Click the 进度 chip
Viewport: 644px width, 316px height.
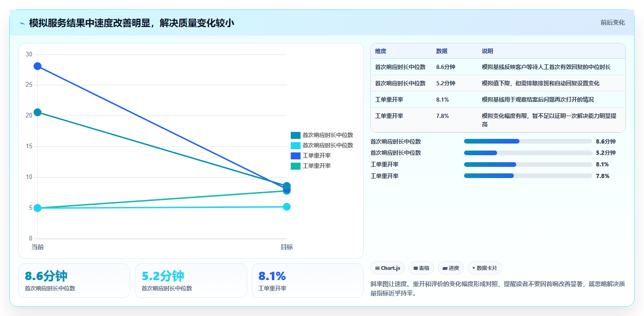(451, 268)
